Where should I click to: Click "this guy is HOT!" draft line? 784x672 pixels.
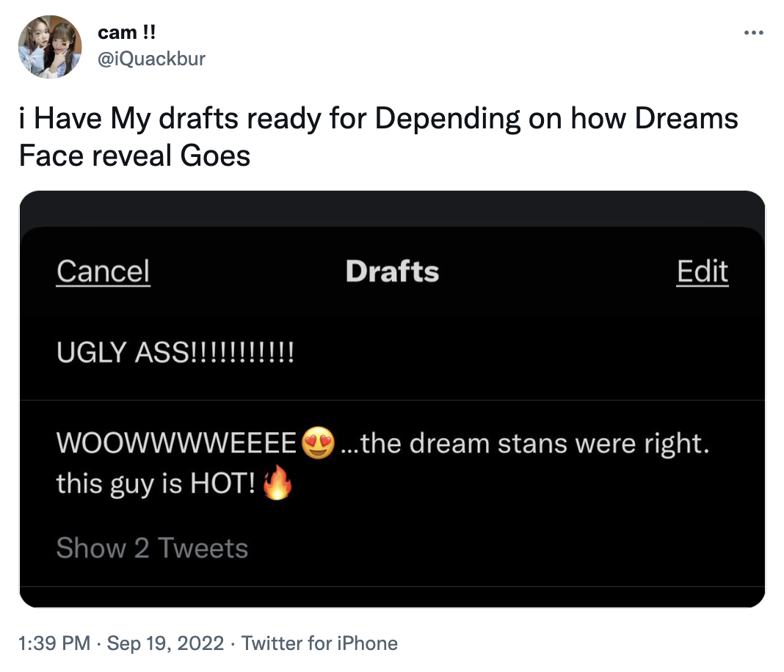click(x=155, y=485)
